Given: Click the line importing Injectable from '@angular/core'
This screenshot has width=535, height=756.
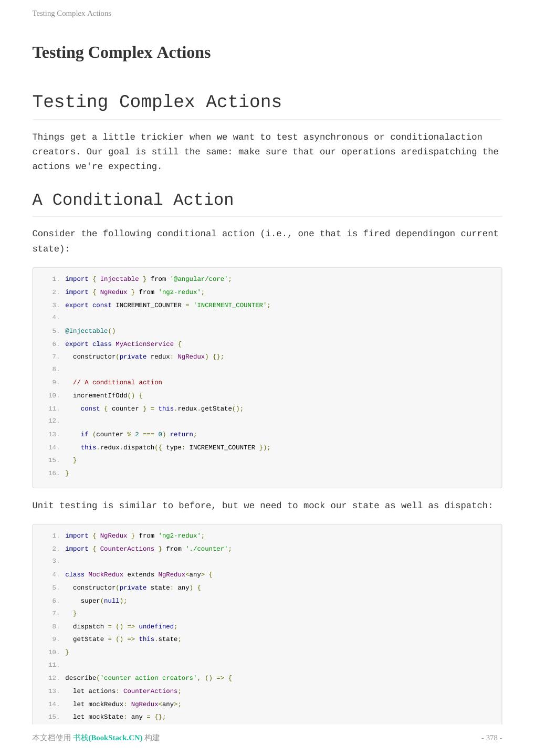Looking at the screenshot, I should point(148,279).
